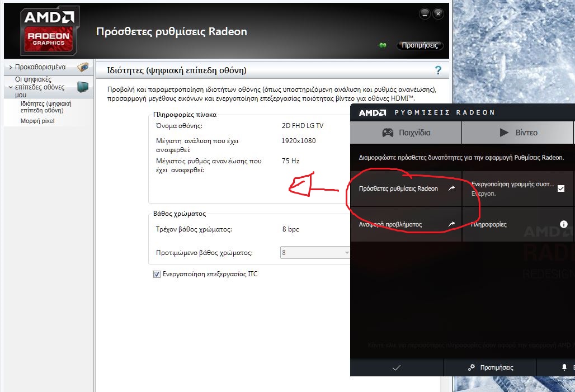The height and width of the screenshot is (392, 575).
Task: Click the Διαμορφώστε πρόσθετες δυνατότητες description text
Action: pyautogui.click(x=461, y=158)
